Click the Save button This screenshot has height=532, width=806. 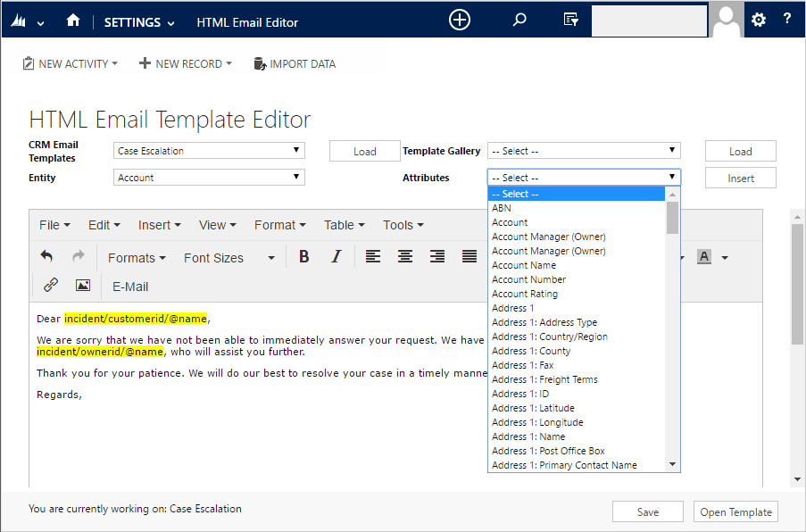tap(647, 511)
